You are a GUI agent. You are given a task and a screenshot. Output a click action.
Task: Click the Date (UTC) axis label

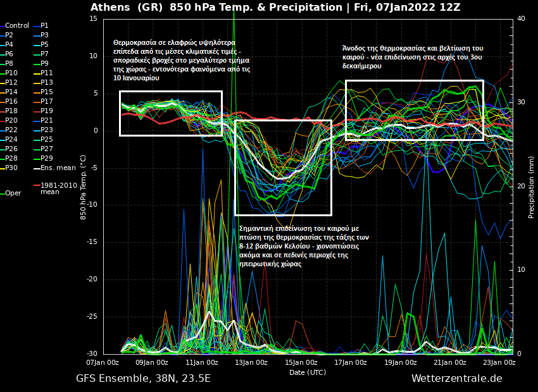(307, 372)
